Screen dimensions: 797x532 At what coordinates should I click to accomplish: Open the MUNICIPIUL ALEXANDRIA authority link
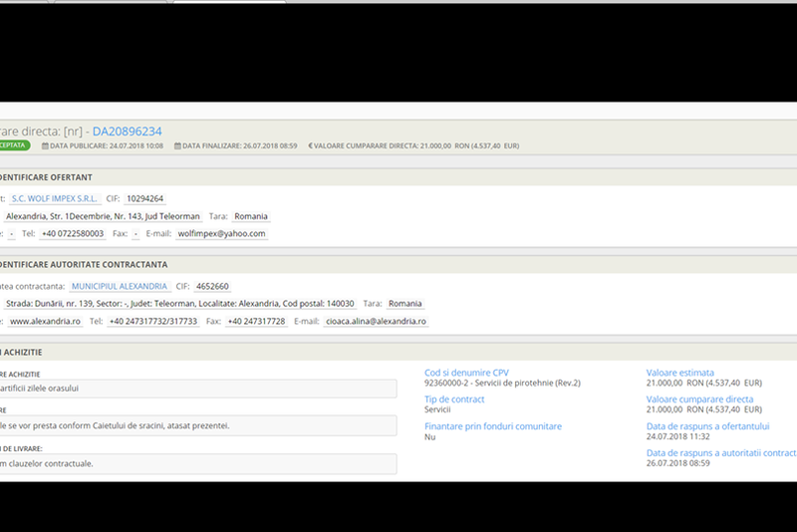point(120,286)
